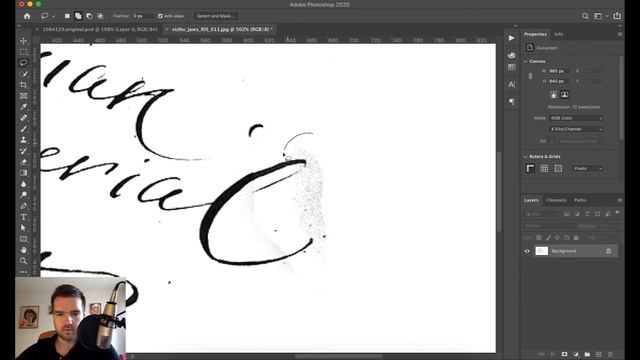This screenshot has height=360, width=640.
Task: Open the RGB Color mode dropdown
Action: [576, 118]
